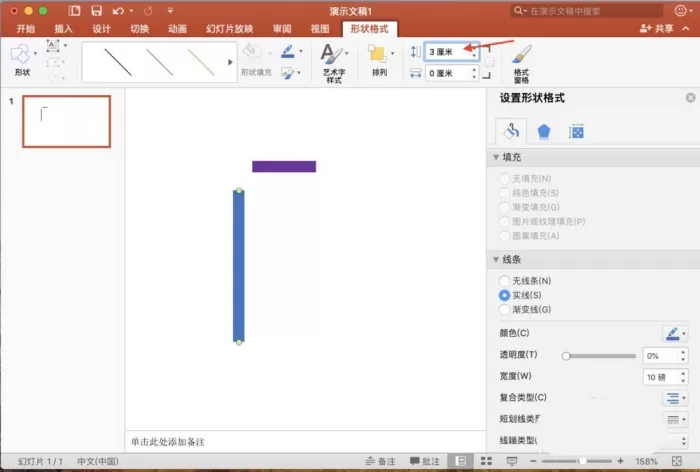Click the 透明度 transparency slider

[600, 356]
